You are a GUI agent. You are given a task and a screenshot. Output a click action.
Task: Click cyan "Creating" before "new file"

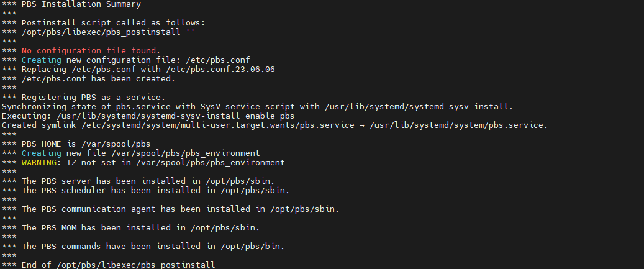click(x=42, y=153)
